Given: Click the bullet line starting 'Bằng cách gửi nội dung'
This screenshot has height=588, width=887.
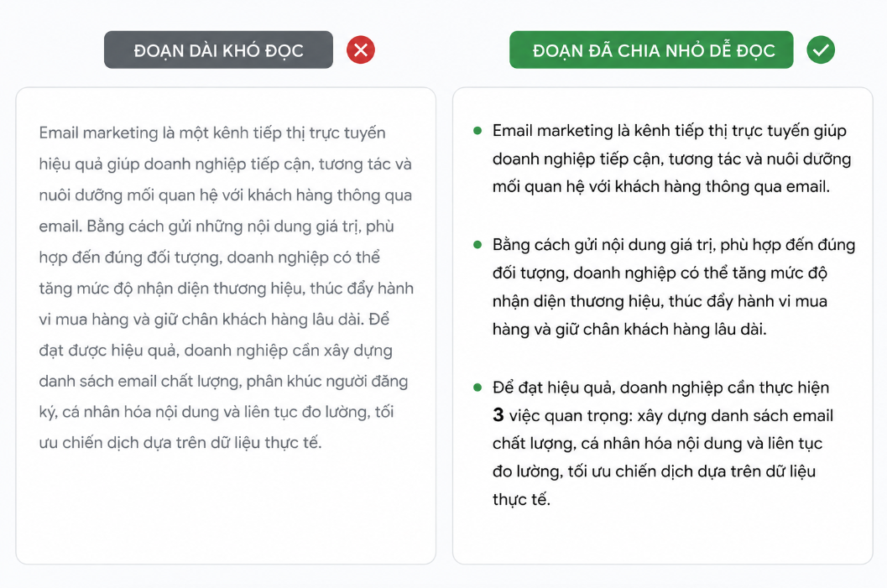Looking at the screenshot, I should pos(674,245).
